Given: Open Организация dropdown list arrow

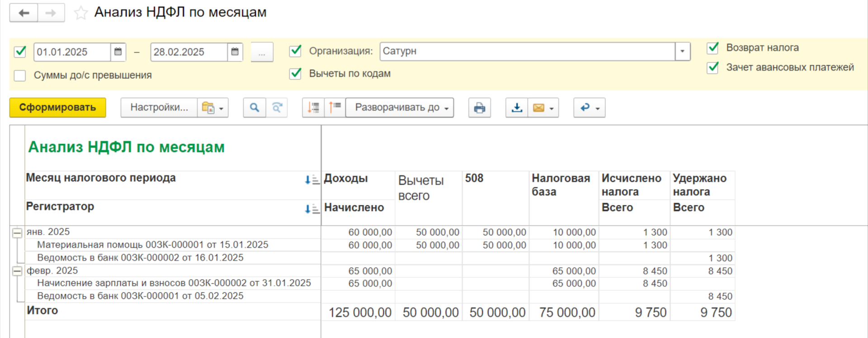Looking at the screenshot, I should point(683,52).
